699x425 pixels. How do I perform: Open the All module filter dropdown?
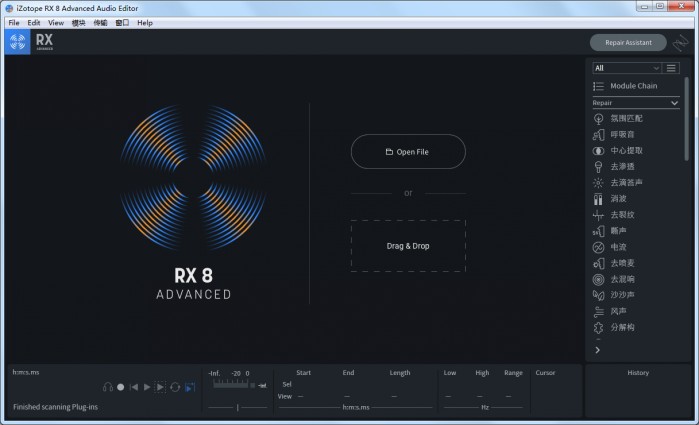pyautogui.click(x=626, y=68)
